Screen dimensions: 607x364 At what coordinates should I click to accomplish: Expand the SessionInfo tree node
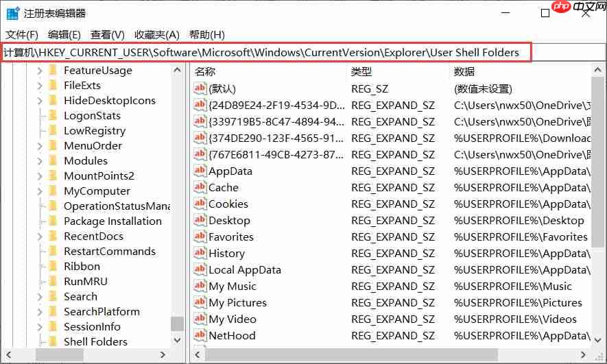pos(40,327)
